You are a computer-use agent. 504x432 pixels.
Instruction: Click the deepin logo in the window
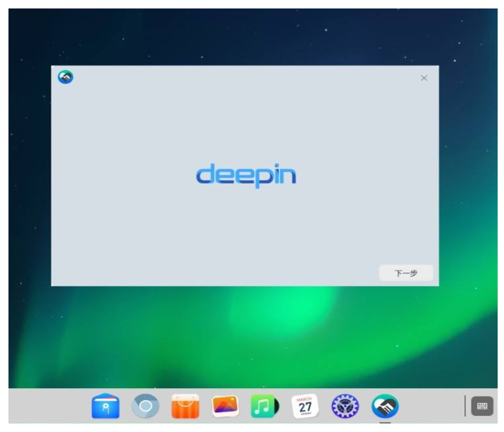(x=246, y=175)
